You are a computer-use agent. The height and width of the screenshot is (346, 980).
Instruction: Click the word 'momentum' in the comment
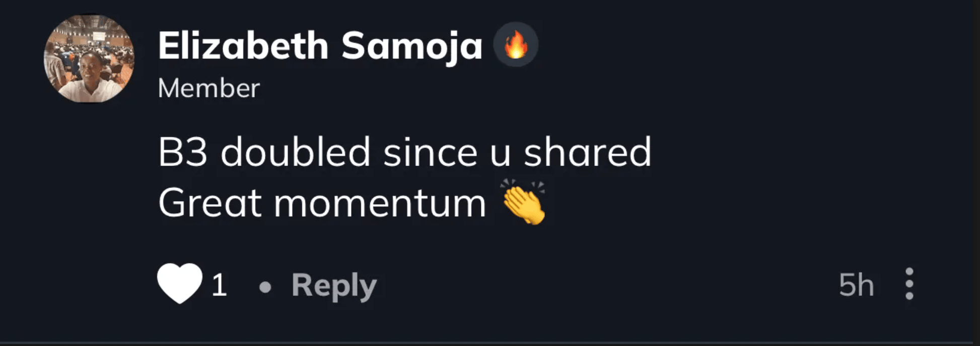click(x=380, y=204)
